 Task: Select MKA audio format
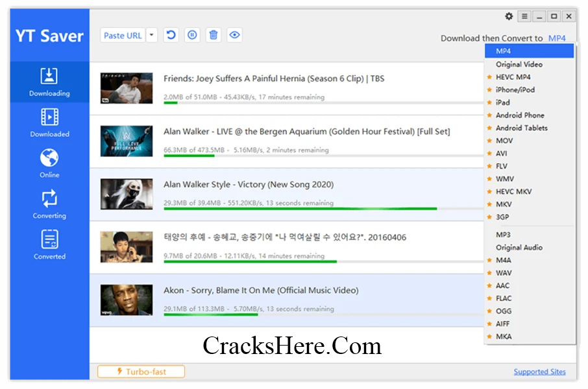[x=529, y=336]
